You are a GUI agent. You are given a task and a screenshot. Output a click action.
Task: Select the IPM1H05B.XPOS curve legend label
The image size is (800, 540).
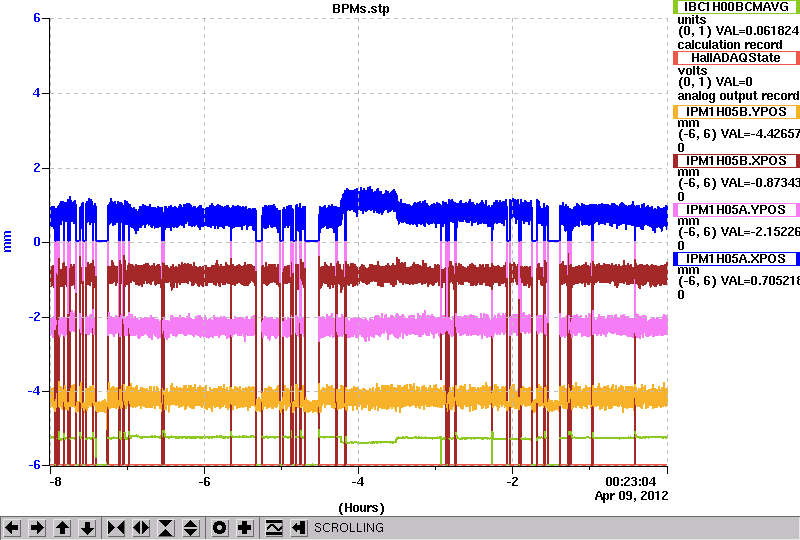(736, 161)
